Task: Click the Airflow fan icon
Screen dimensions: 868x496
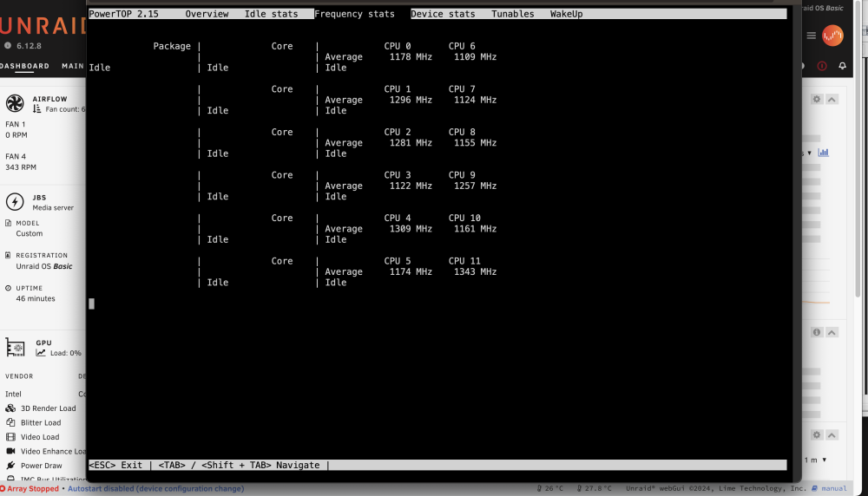Action: [15, 103]
